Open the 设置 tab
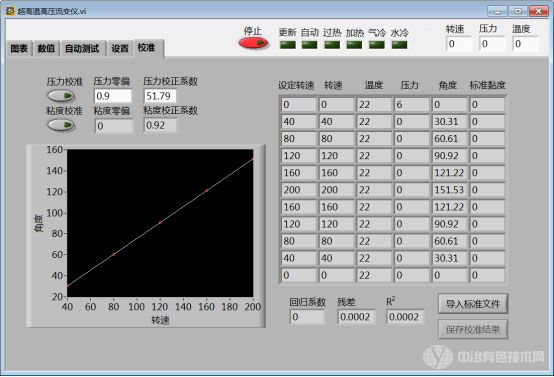Screen dimensions: 554x377 (x=120, y=48)
